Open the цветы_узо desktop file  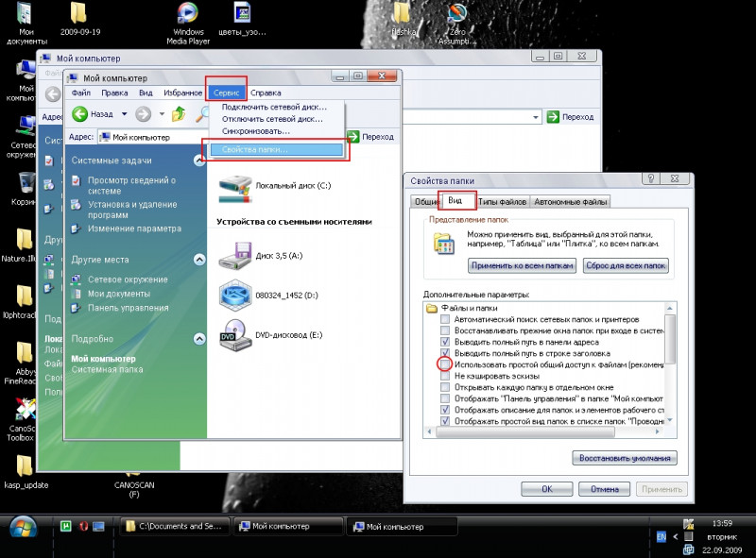pyautogui.click(x=242, y=19)
